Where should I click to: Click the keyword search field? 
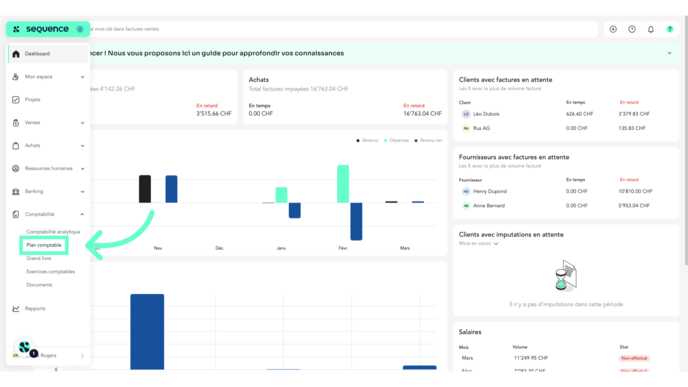pos(344,29)
